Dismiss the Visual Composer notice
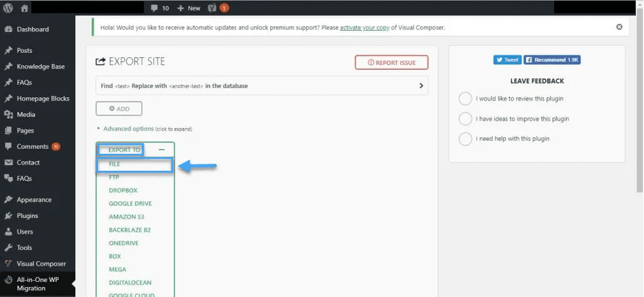The height and width of the screenshot is (297, 644). point(619,27)
